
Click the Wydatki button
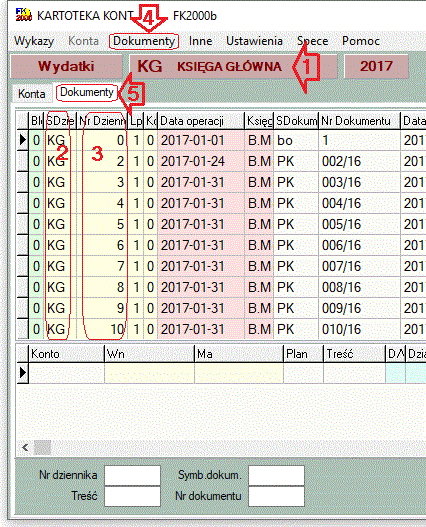click(66, 66)
